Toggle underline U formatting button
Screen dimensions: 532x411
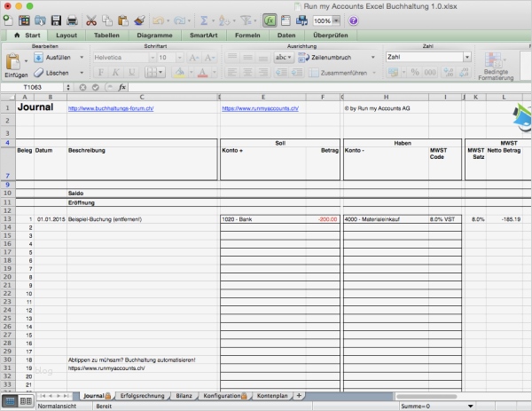pyautogui.click(x=131, y=73)
